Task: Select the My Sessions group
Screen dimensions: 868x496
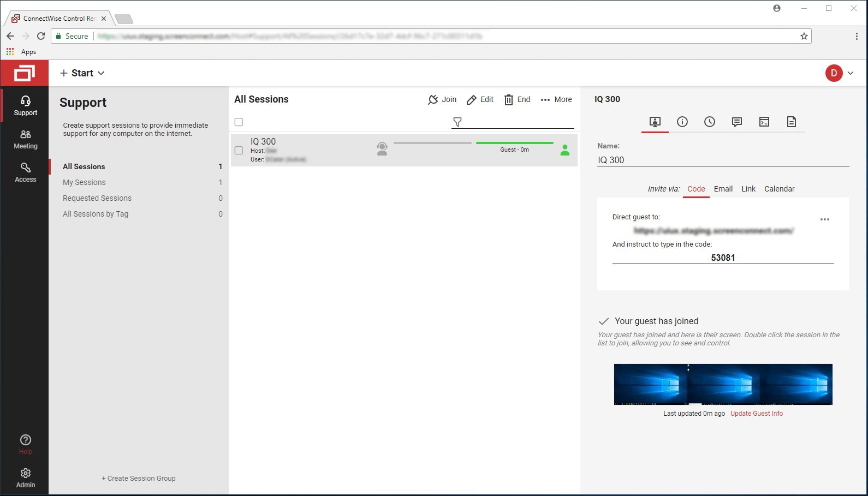Action: coord(139,182)
